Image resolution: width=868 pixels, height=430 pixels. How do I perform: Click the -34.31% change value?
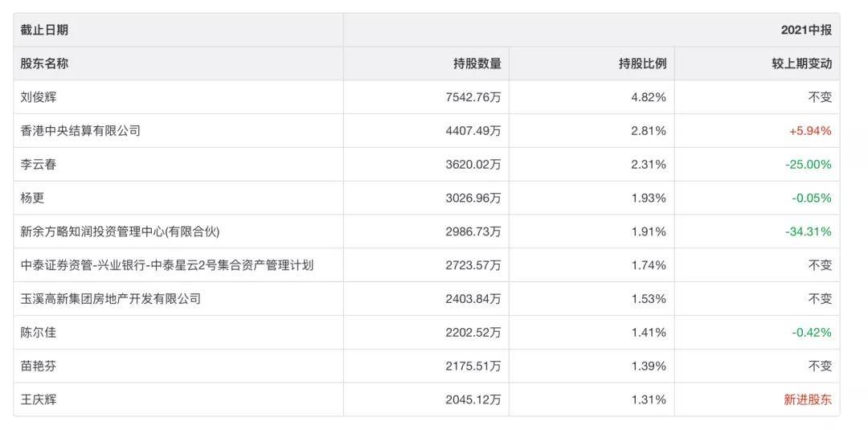coord(808,231)
